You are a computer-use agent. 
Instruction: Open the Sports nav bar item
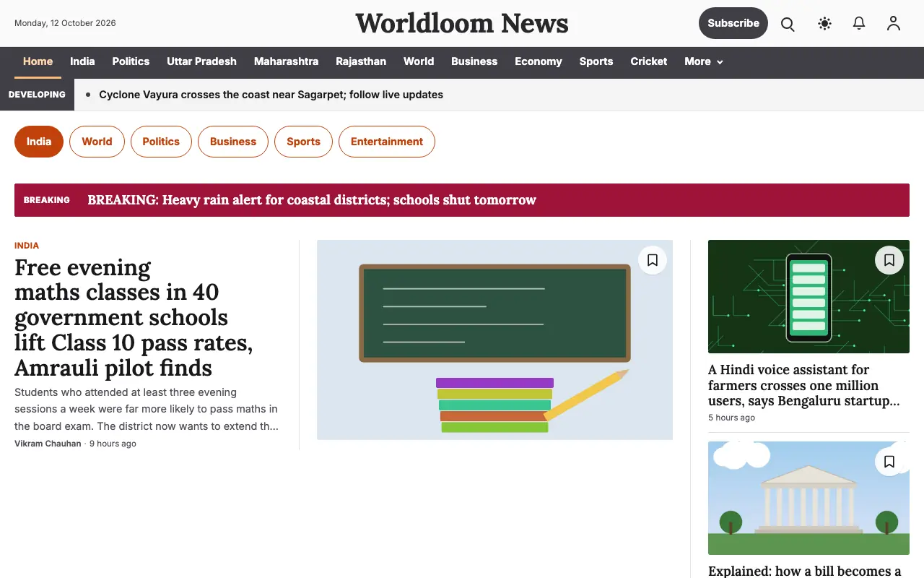tap(596, 61)
